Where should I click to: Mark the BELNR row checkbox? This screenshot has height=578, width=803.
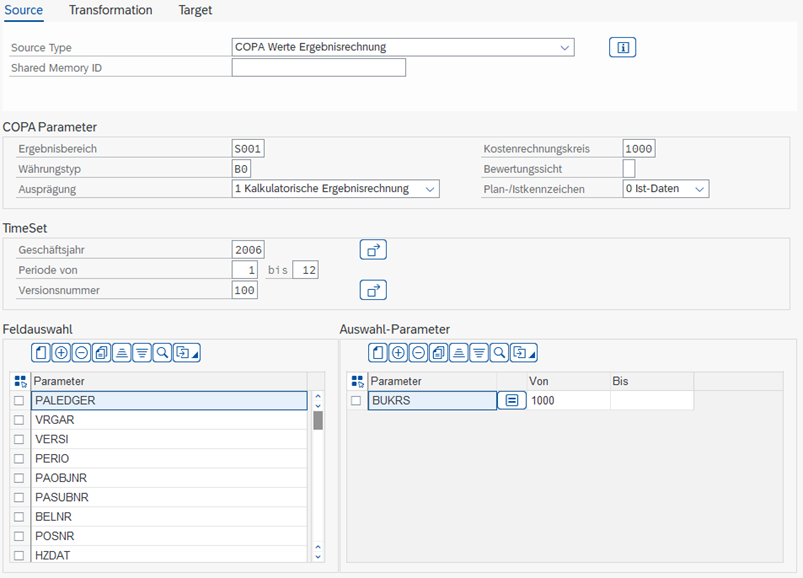pos(19,517)
